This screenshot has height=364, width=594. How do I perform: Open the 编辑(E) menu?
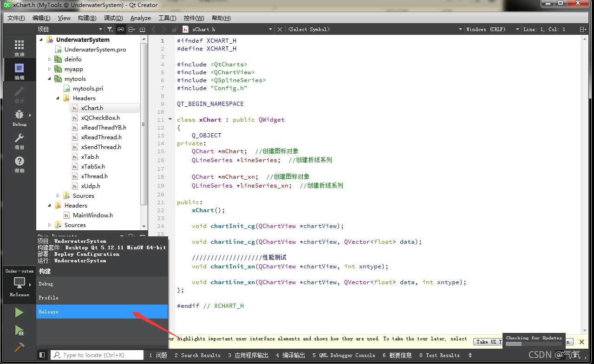pos(41,18)
